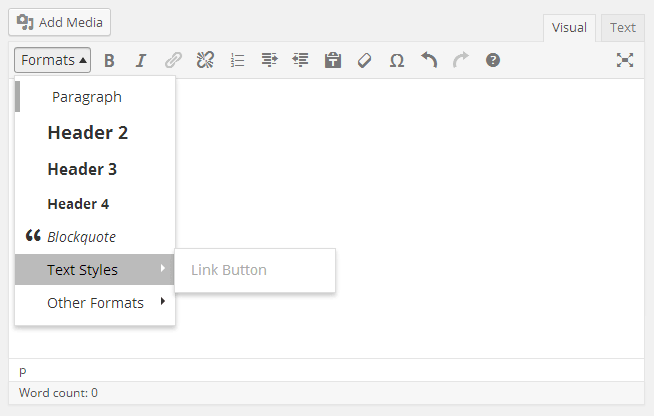
Task: Choose Header 4 format
Action: pyautogui.click(x=95, y=204)
